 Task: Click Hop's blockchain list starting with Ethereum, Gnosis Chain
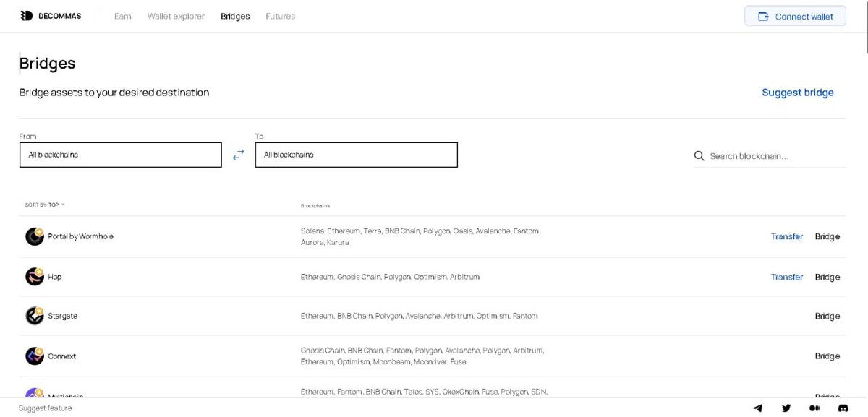point(390,277)
